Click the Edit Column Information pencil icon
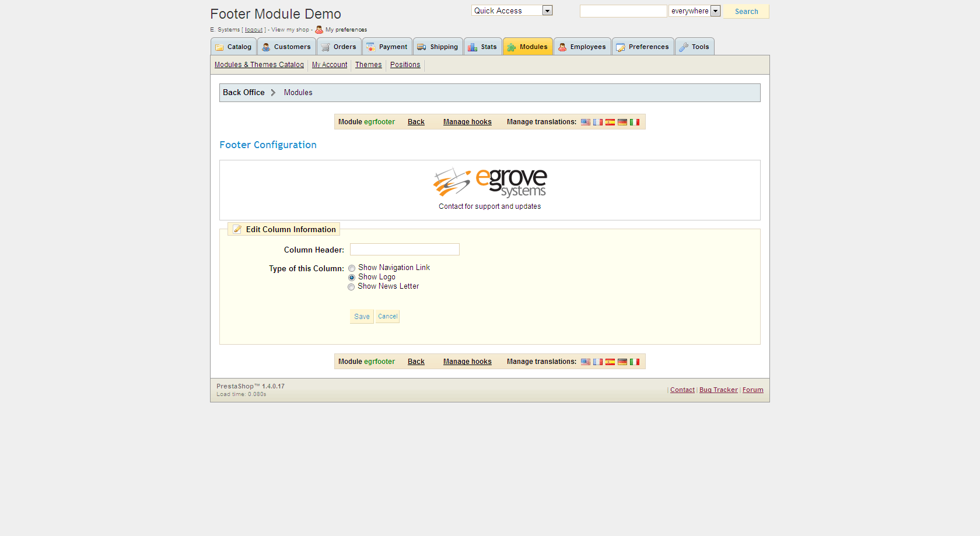The height and width of the screenshot is (536, 980). click(x=237, y=229)
